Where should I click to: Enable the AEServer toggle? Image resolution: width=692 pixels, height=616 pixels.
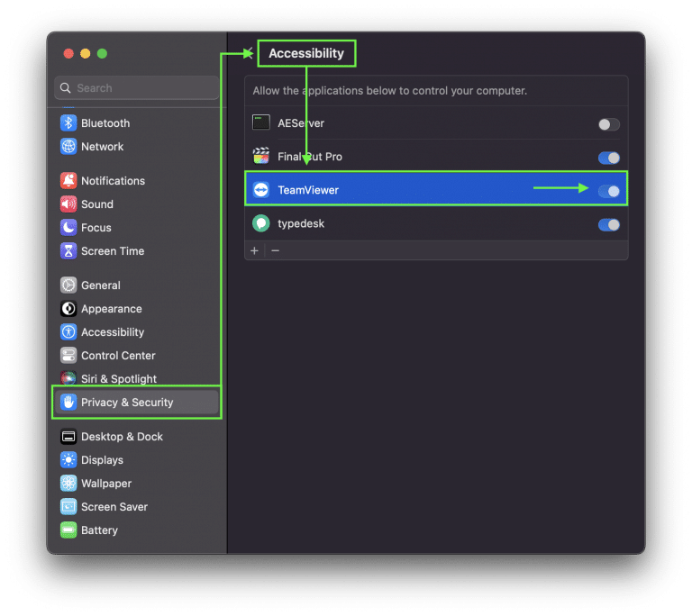point(608,124)
